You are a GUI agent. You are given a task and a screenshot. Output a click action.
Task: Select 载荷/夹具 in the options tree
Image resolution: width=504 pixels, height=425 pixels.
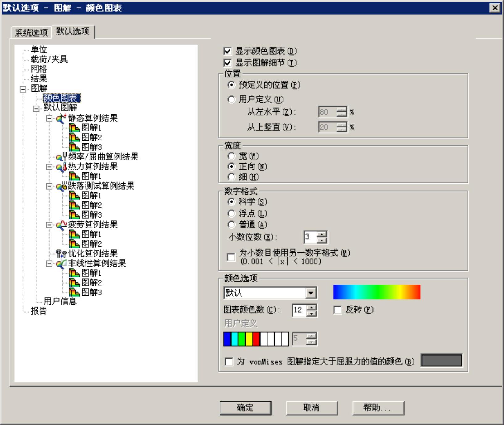click(x=49, y=59)
